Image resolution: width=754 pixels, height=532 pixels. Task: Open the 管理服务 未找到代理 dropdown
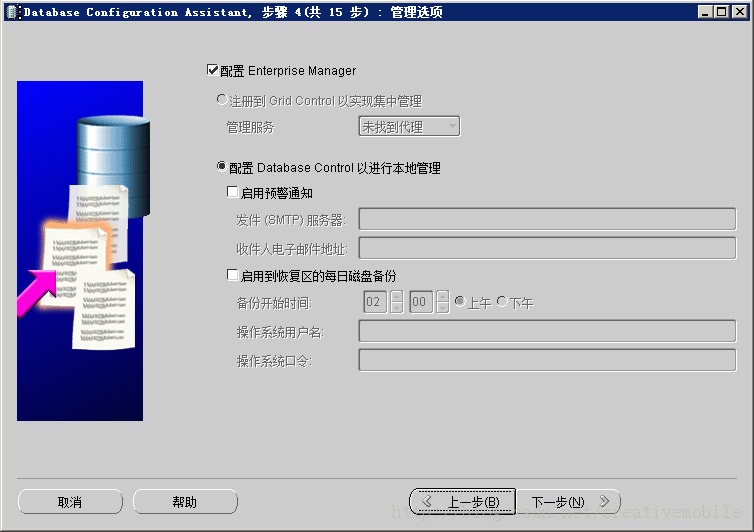point(409,127)
